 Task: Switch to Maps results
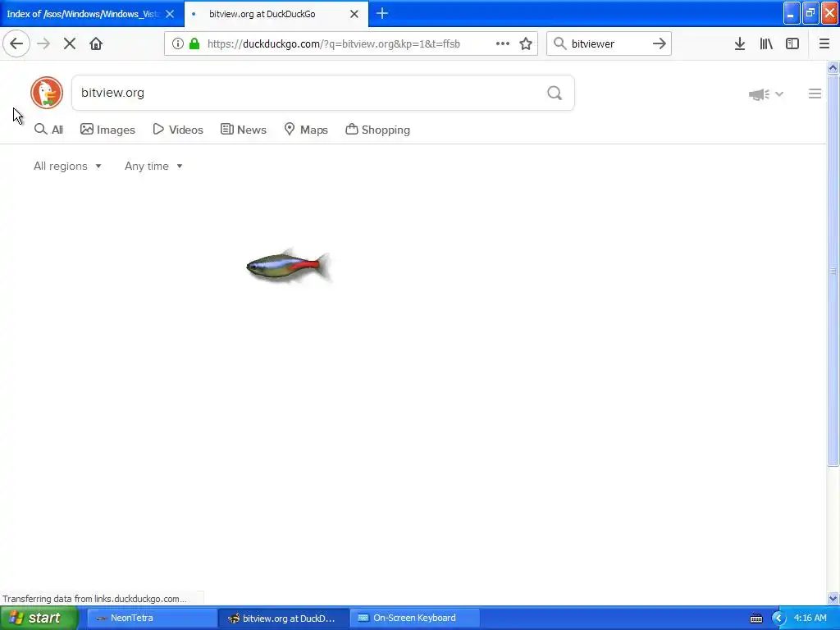coord(306,130)
